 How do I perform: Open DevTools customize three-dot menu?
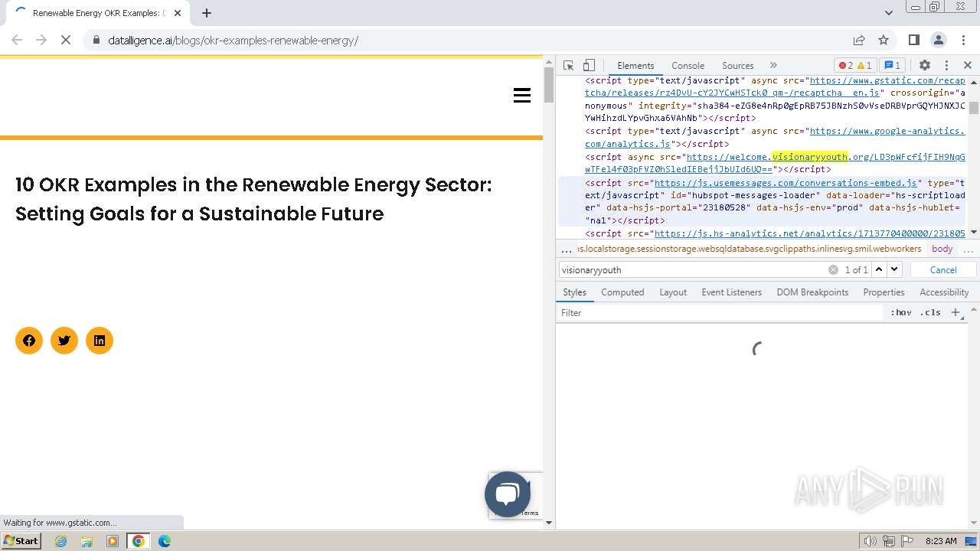point(946,66)
